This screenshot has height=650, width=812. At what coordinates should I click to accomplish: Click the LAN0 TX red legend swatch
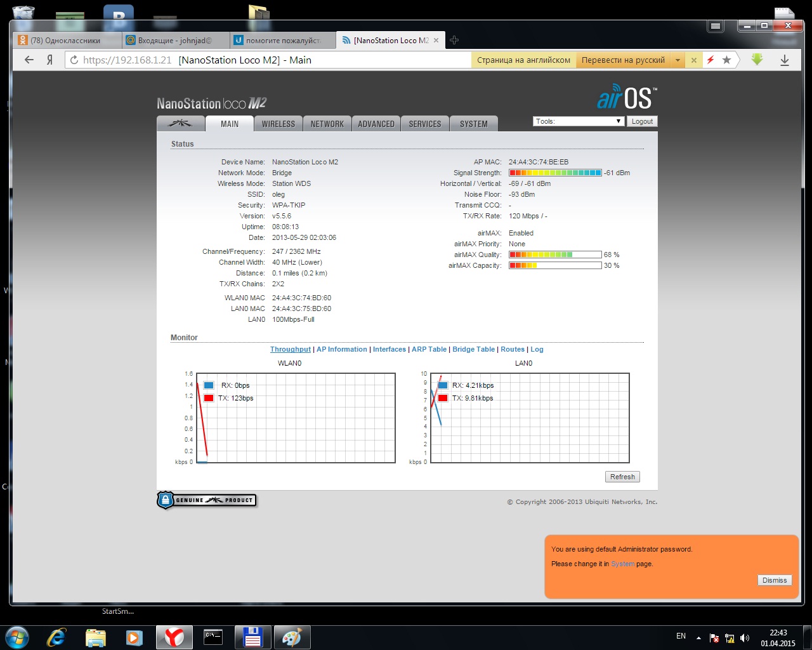(x=443, y=398)
